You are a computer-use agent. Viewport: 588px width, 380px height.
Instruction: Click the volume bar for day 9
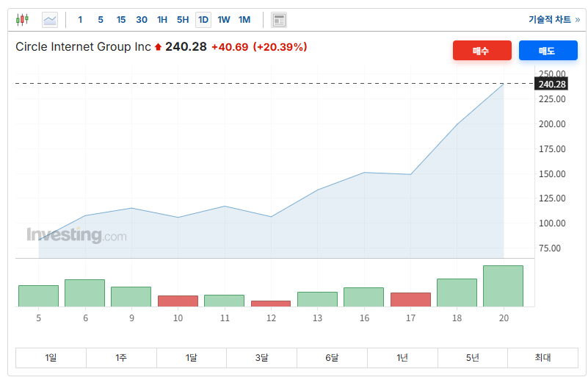[131, 297]
